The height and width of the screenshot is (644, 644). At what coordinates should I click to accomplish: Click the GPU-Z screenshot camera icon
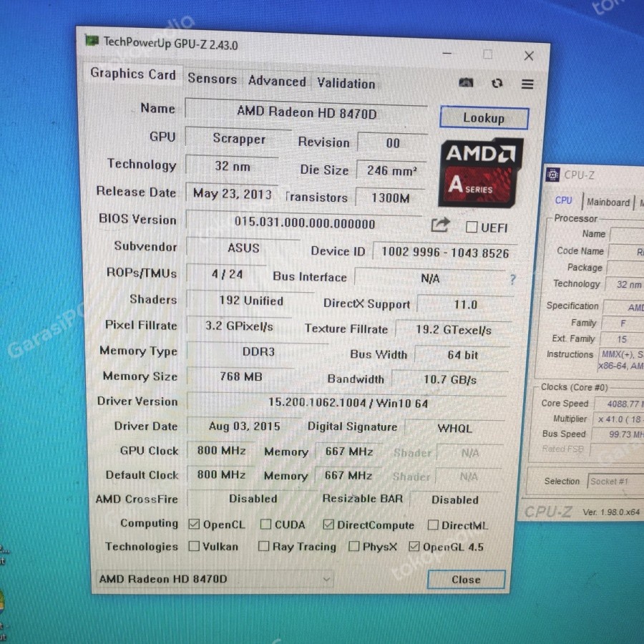tap(466, 82)
